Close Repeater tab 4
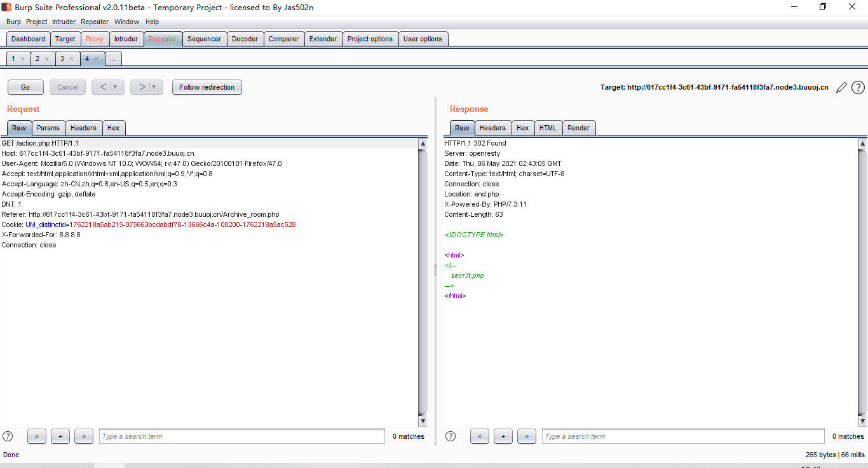Image resolution: width=868 pixels, height=468 pixels. (96, 59)
